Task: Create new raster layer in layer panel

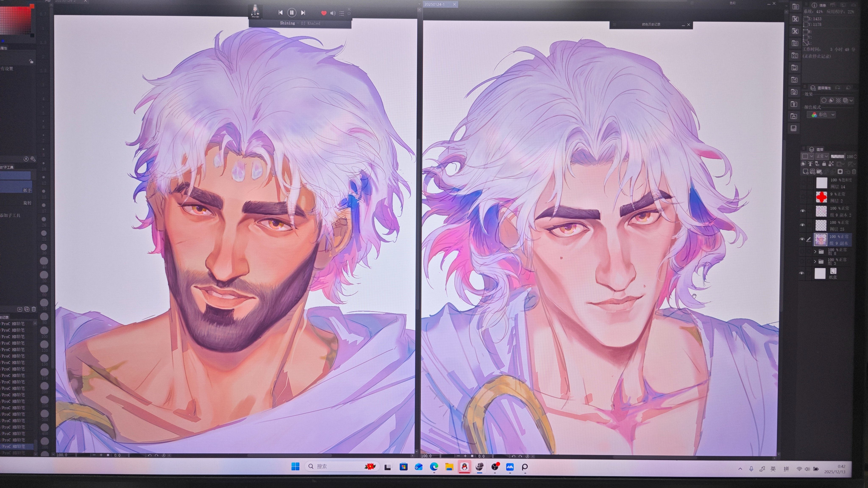Action: click(x=806, y=172)
